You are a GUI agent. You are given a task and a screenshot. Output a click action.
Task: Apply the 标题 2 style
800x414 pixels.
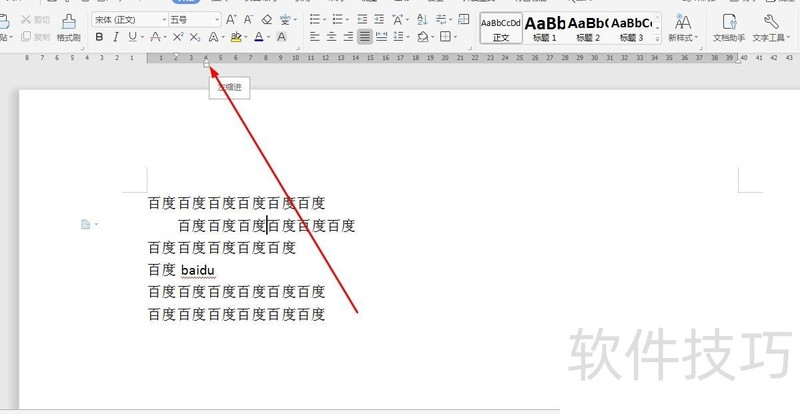(588, 28)
